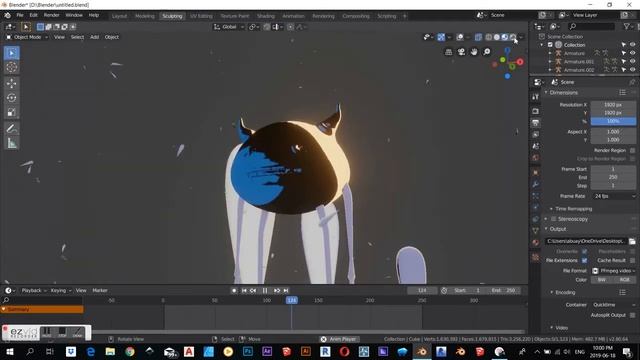Pause the animation playback
640x360 pixels.
[265, 291]
